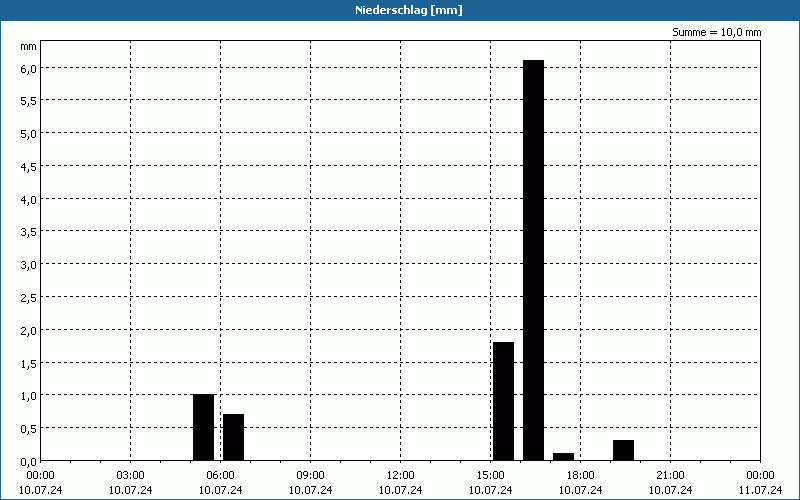This screenshot has width=800, height=500.
Task: Click the 6,0 y-axis label
Action: (x=29, y=68)
